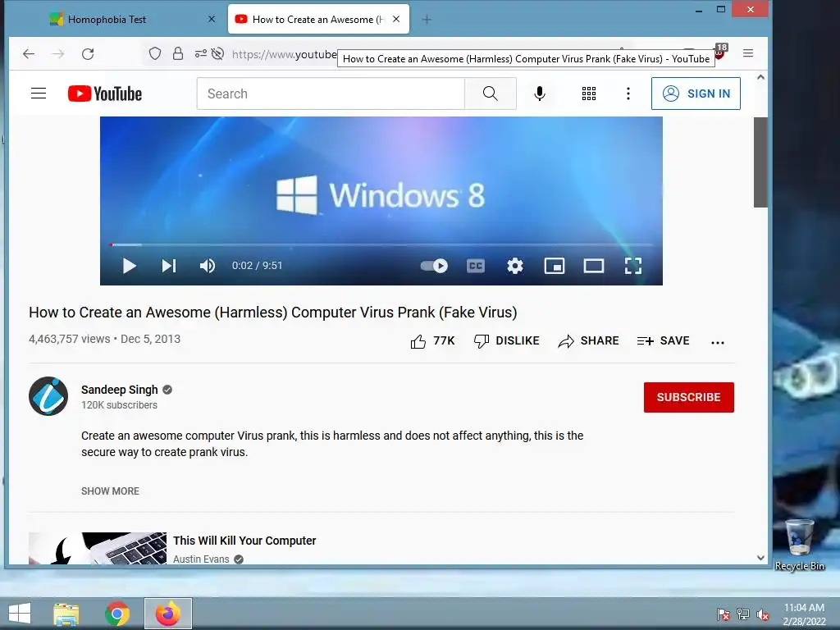Click the vertical scrollbar thumb

click(760, 162)
